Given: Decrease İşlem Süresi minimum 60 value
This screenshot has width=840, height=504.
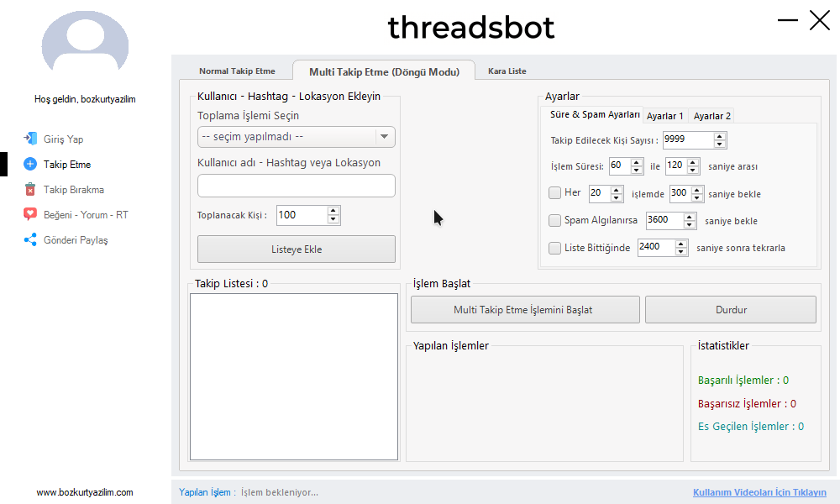Looking at the screenshot, I should point(637,171).
